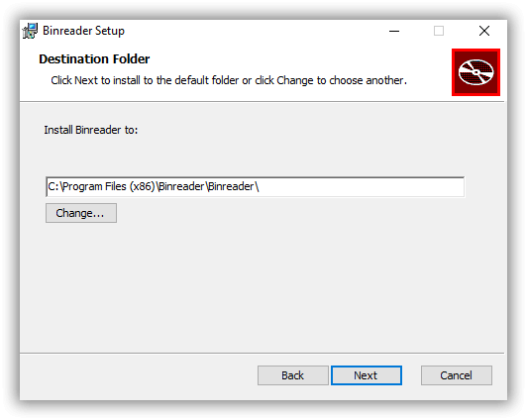Screen dimensions: 527x420
Task: Open system menu via installer icon in title bar
Action: [x=30, y=31]
